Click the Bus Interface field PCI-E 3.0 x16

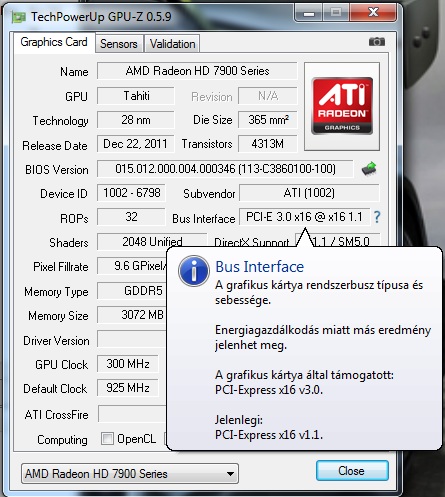click(304, 217)
